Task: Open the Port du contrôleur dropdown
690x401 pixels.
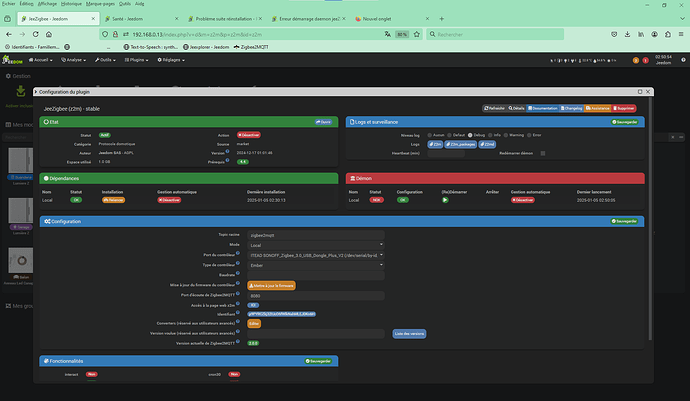Action: (x=316, y=255)
